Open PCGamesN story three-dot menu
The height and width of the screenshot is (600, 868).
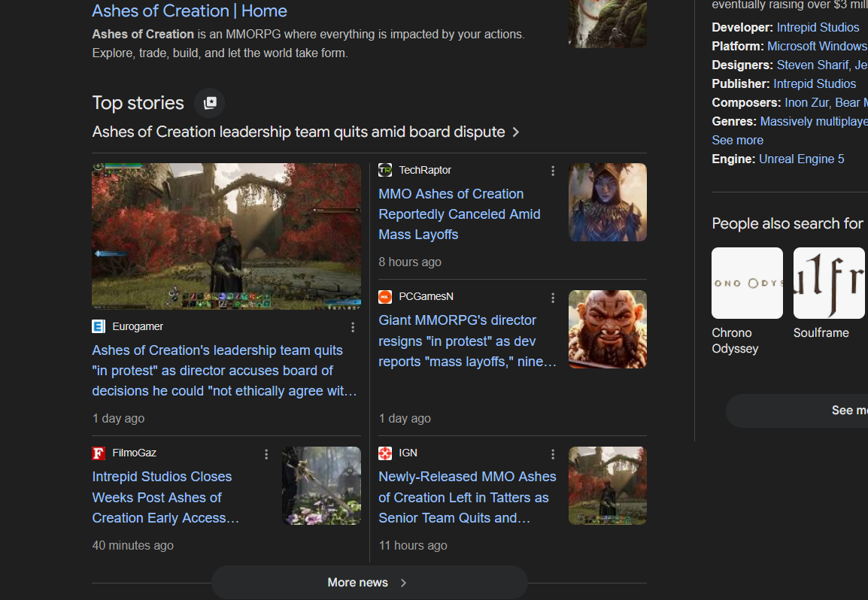point(552,298)
